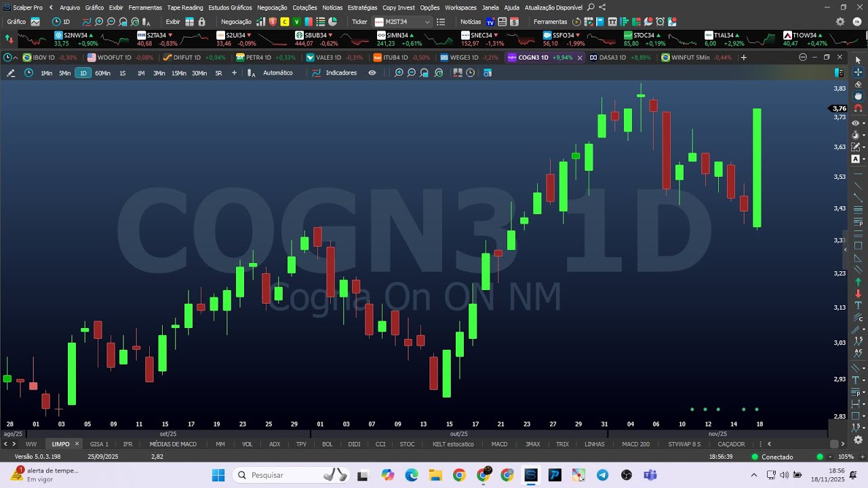This screenshot has width=868, height=488.
Task: Select the cursor arrow tool in right sidebar
Action: pos(858,60)
